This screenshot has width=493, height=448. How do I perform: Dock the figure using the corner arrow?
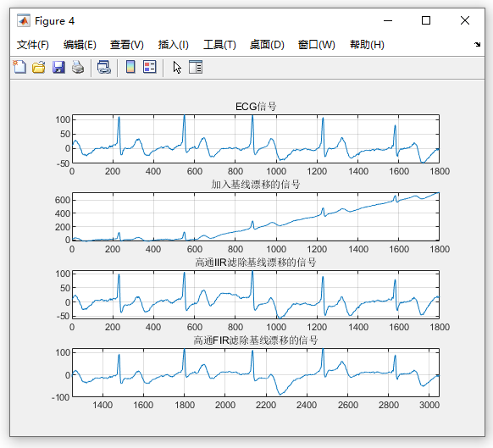(x=477, y=44)
